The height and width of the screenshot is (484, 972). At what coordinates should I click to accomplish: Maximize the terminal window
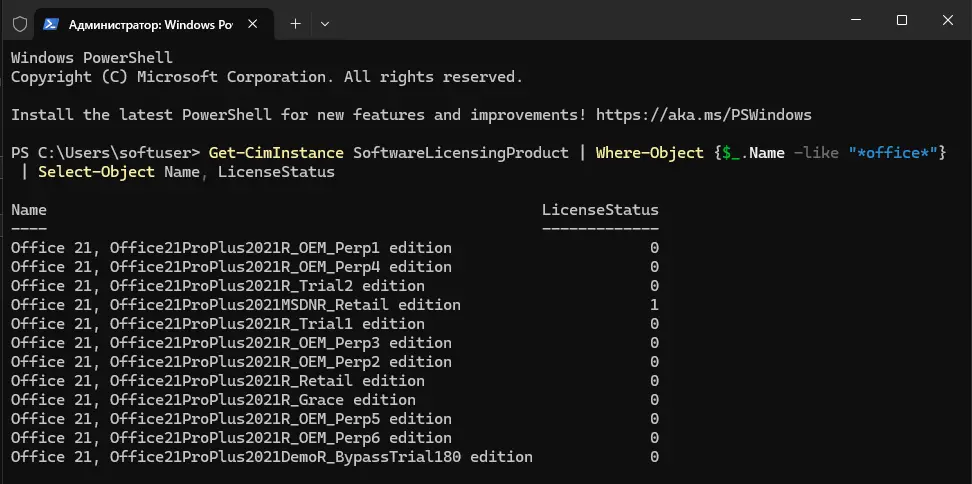(x=902, y=20)
